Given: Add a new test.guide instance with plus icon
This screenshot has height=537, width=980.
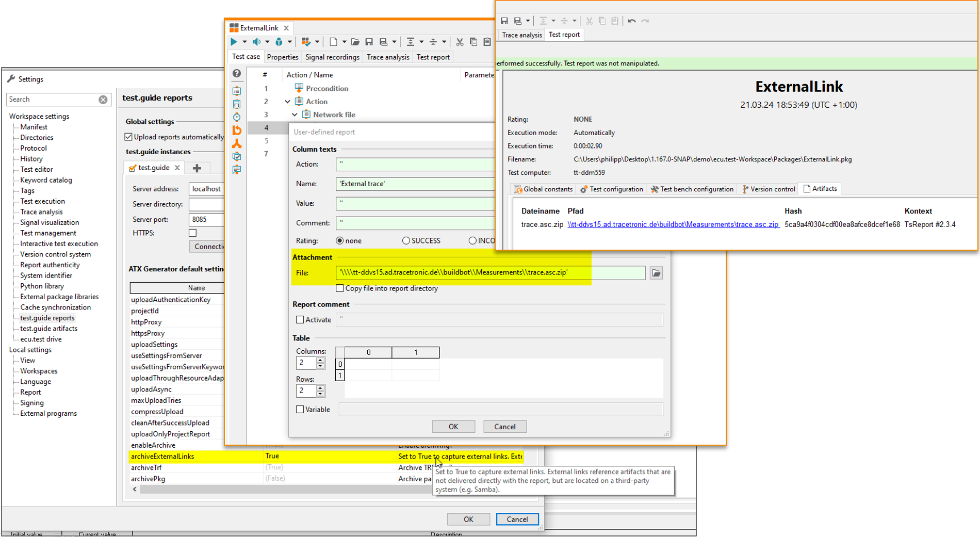Looking at the screenshot, I should tap(197, 168).
